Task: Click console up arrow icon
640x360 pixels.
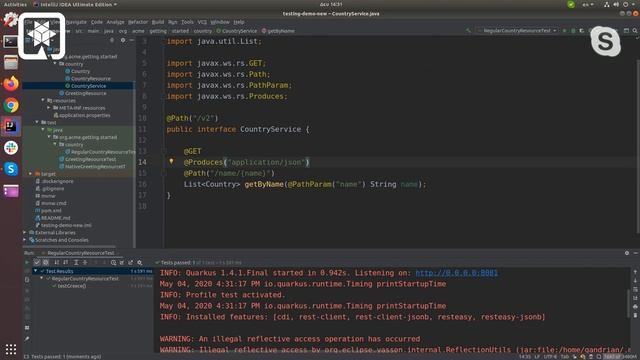Action: coord(635,272)
